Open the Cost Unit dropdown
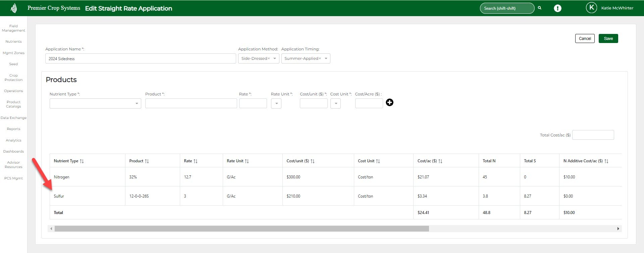644x253 pixels. (x=336, y=103)
